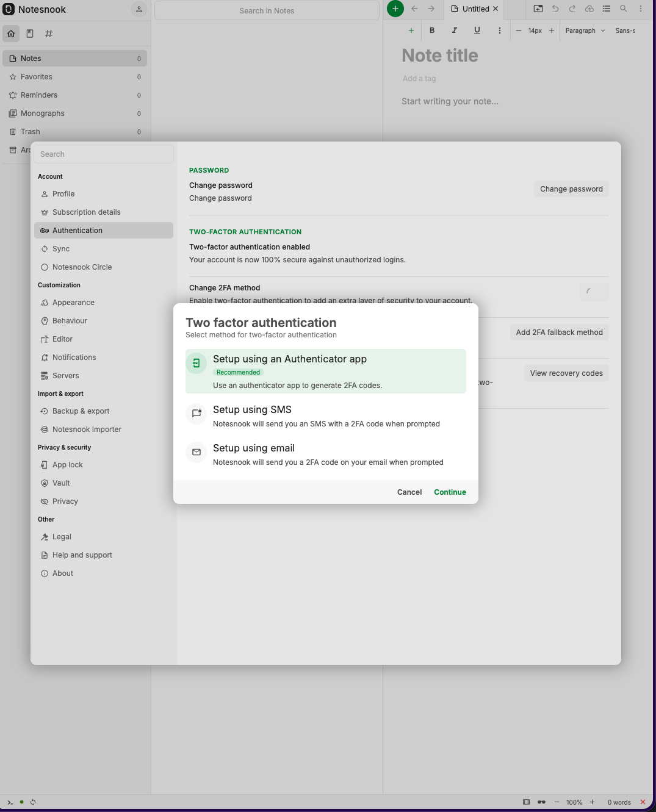Image resolution: width=656 pixels, height=812 pixels.
Task: Select Setup using email option
Action: tap(326, 454)
